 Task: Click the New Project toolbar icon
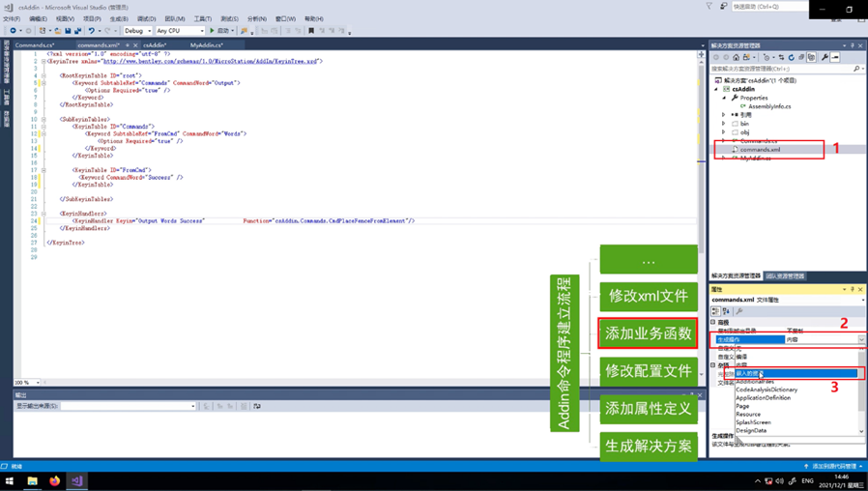43,30
